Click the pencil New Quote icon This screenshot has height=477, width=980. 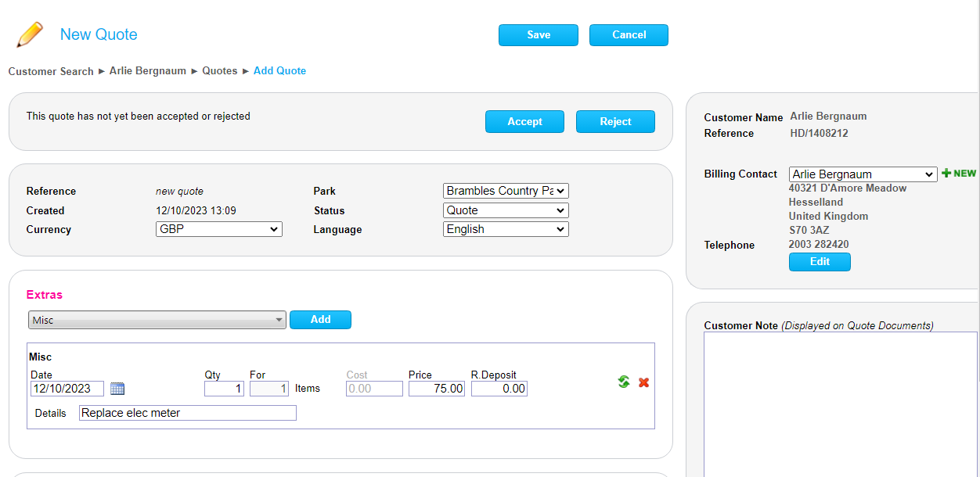tap(30, 34)
